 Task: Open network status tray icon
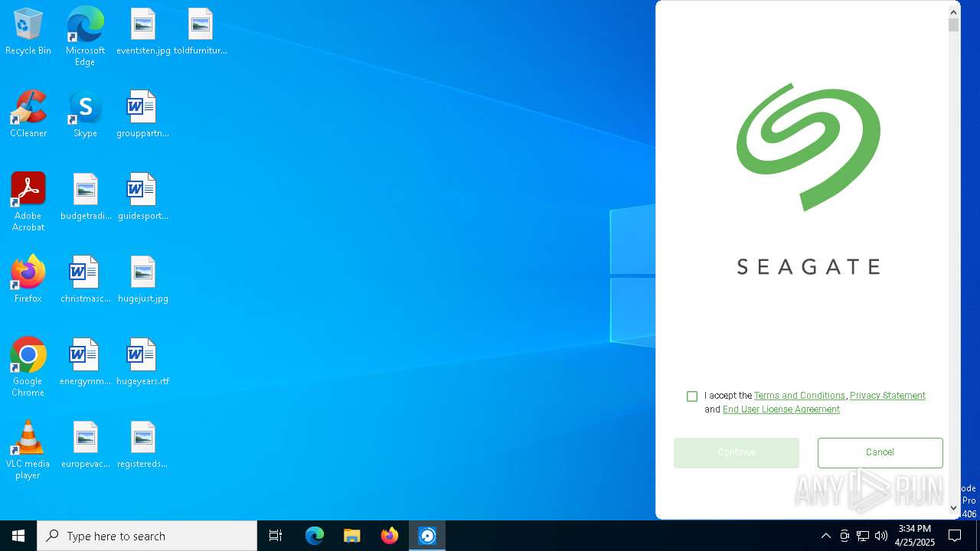pyautogui.click(x=863, y=536)
